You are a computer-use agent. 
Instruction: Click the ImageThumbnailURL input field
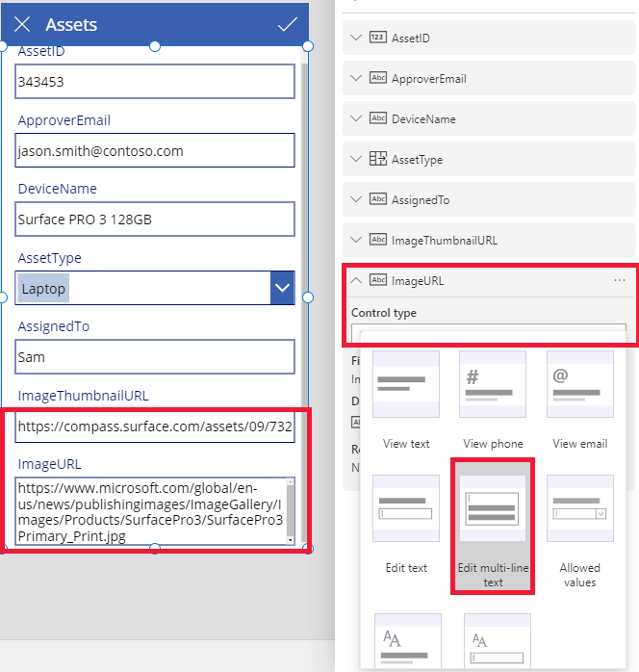[x=155, y=426]
